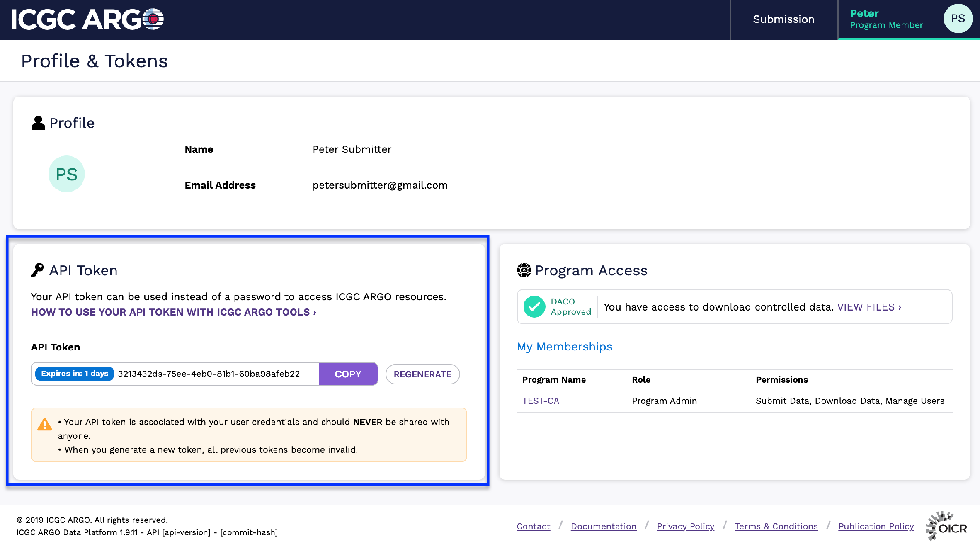The width and height of the screenshot is (980, 544).
Task: Open the Submission menu item
Action: [x=784, y=19]
